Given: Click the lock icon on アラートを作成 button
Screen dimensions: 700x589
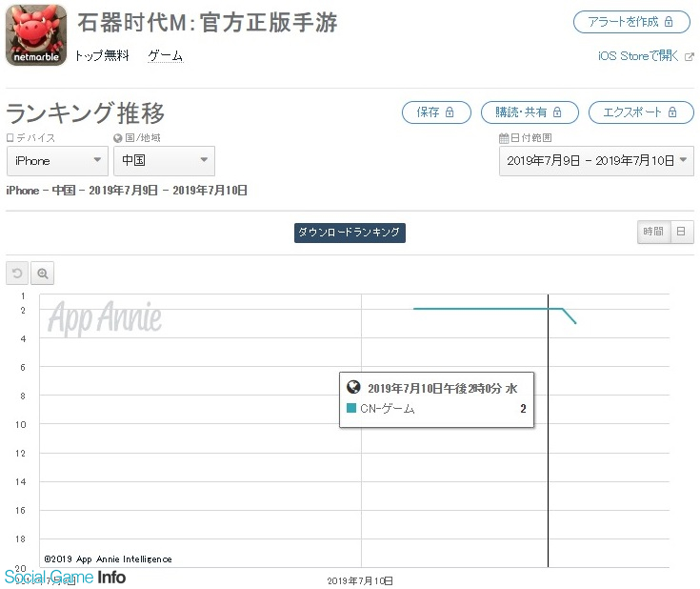Looking at the screenshot, I should [669, 22].
